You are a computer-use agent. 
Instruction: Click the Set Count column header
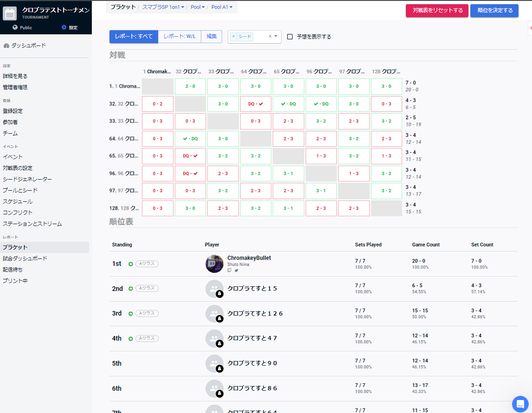(x=482, y=245)
